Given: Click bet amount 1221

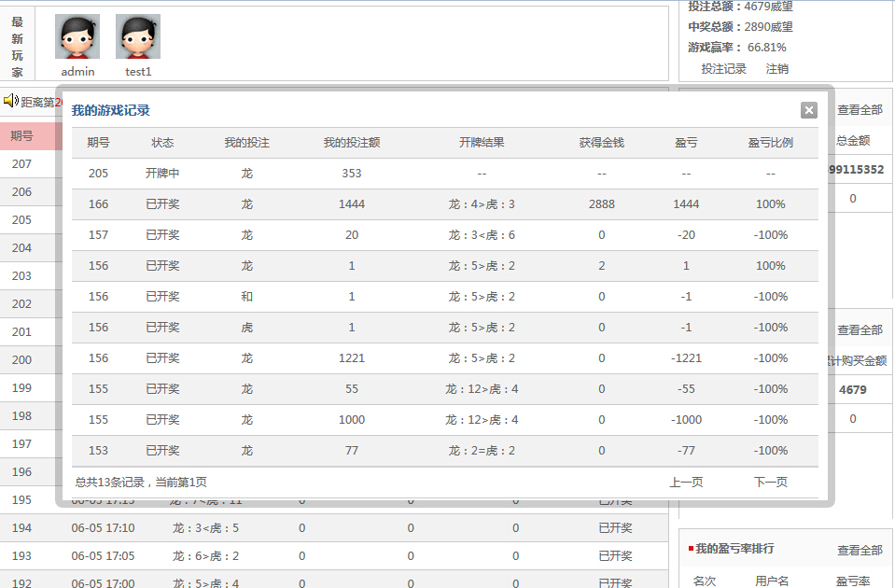Looking at the screenshot, I should tap(352, 358).
